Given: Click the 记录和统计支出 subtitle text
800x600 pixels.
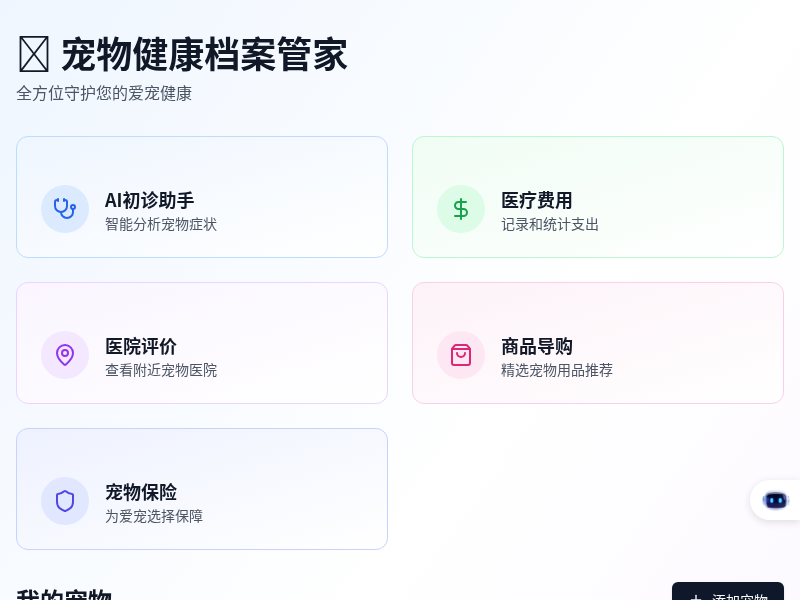Looking at the screenshot, I should tap(550, 225).
